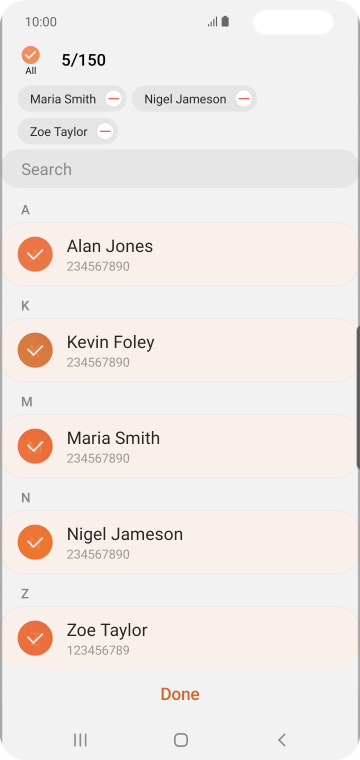Image resolution: width=360 pixels, height=760 pixels.
Task: Tap the Done button
Action: [180, 694]
